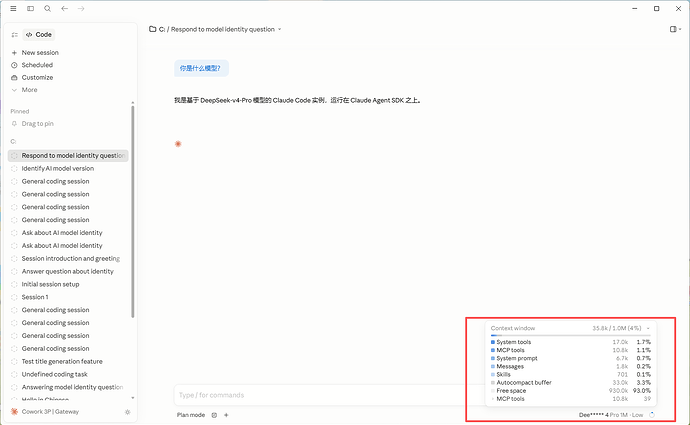Click the Autocompact buffer gray swatch
Viewport: 690px width, 425px height.
pos(493,382)
